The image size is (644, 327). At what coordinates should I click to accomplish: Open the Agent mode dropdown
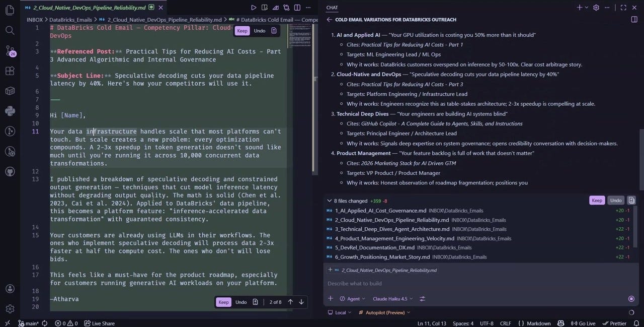point(353,299)
